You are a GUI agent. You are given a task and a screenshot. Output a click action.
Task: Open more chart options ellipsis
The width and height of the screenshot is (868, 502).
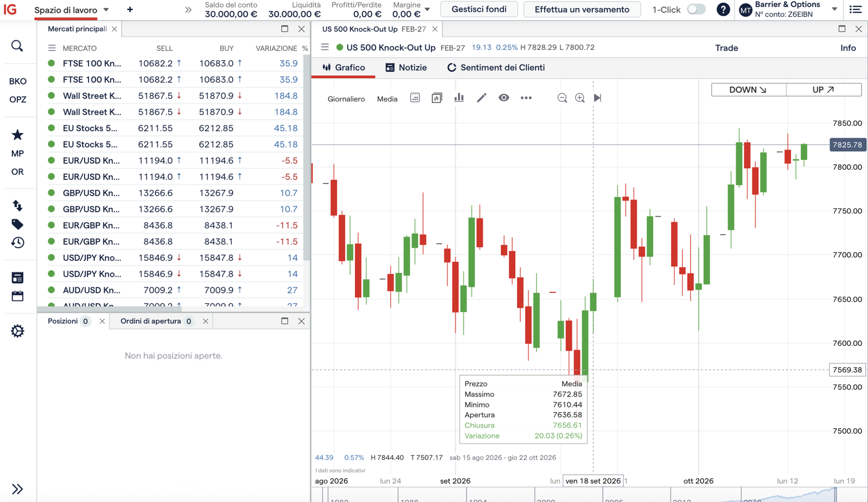click(x=526, y=98)
